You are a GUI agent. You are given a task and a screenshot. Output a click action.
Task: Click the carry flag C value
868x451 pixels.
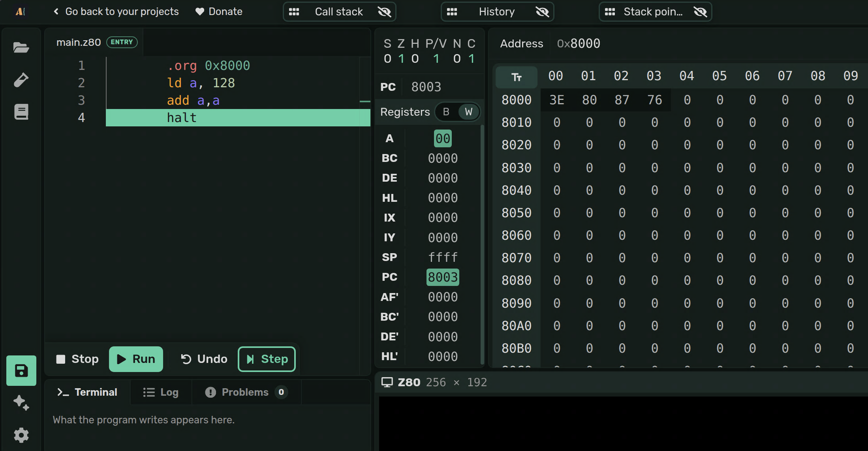[472, 59]
